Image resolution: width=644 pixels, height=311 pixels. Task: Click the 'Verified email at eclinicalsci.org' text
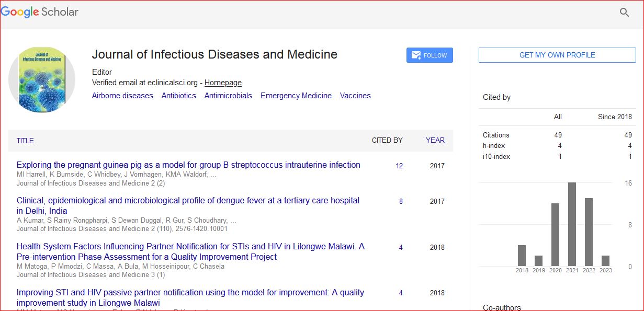144,83
